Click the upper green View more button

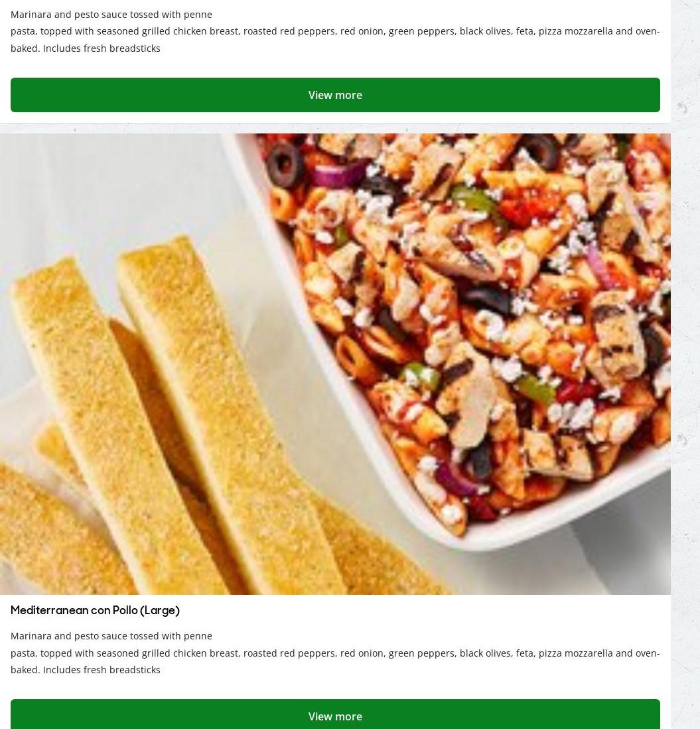pyautogui.click(x=335, y=95)
